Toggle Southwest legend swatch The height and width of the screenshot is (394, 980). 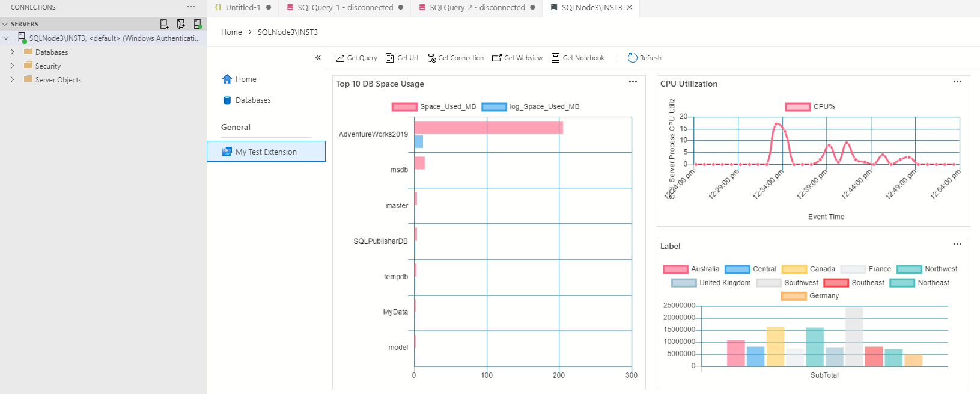tap(769, 283)
